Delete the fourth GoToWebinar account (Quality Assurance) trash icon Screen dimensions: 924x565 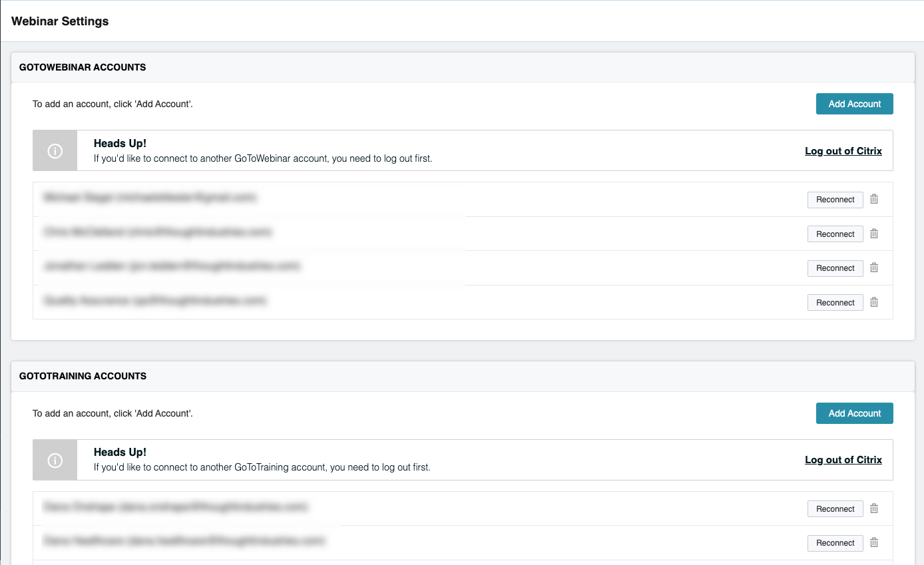point(874,302)
